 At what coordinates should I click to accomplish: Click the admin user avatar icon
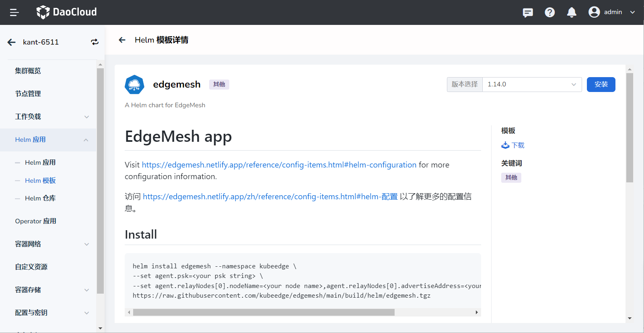click(x=594, y=12)
